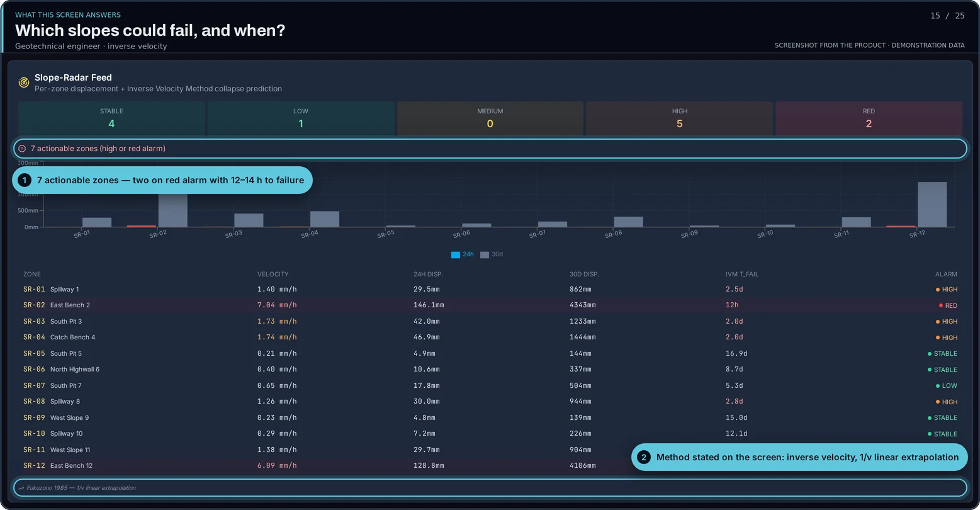Click the SR-08 30d bar in chart

(628, 222)
